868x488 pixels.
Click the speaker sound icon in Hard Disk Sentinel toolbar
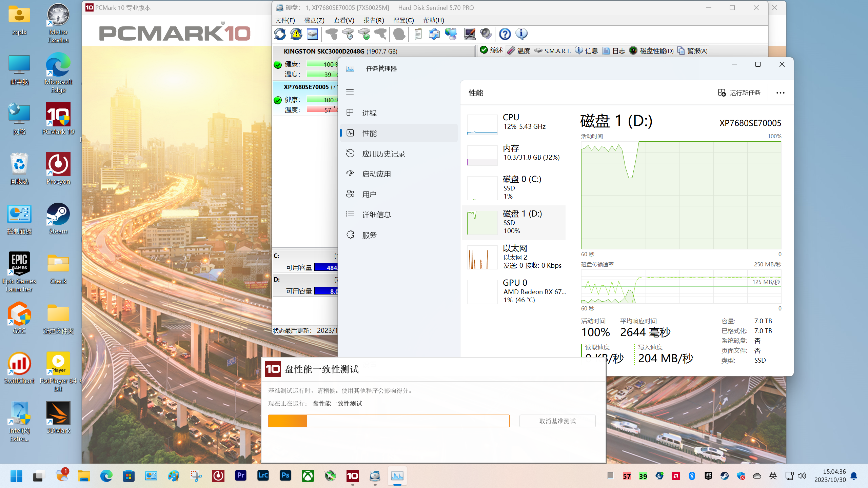click(486, 34)
